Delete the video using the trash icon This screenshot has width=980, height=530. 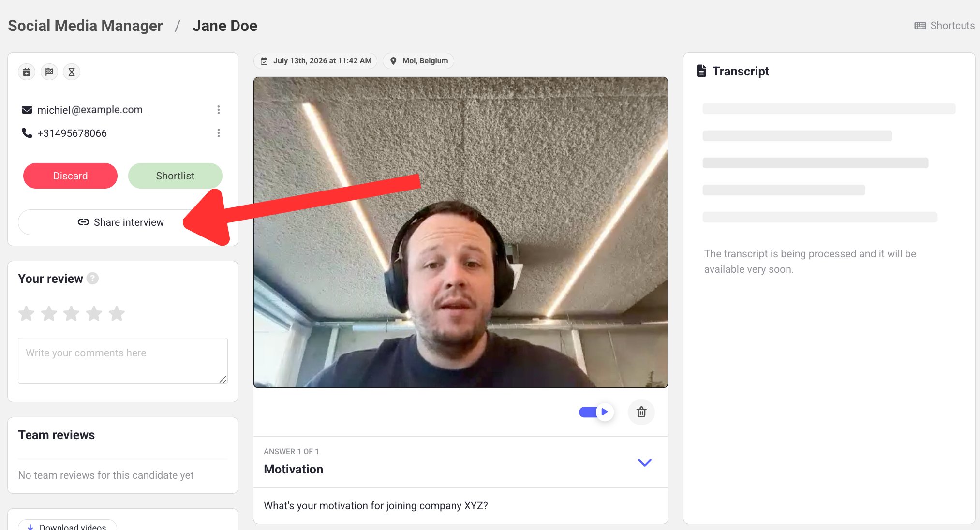tap(641, 412)
